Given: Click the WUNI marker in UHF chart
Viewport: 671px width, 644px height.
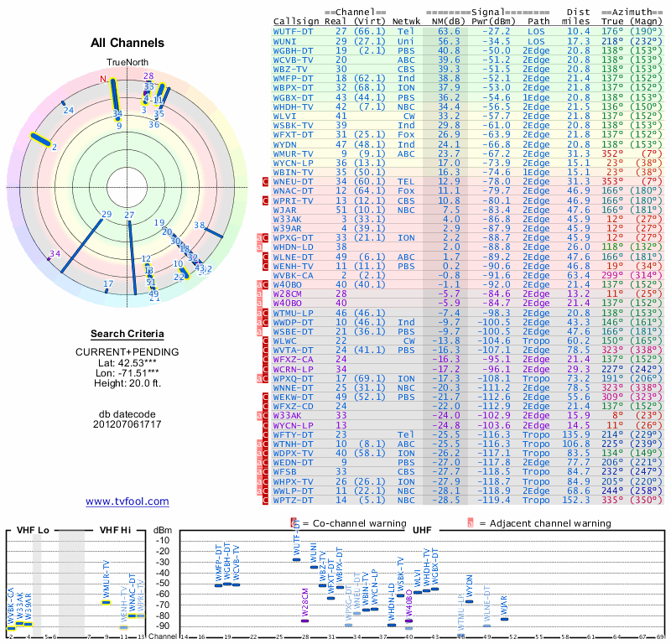Looking at the screenshot, I should click(x=314, y=568).
